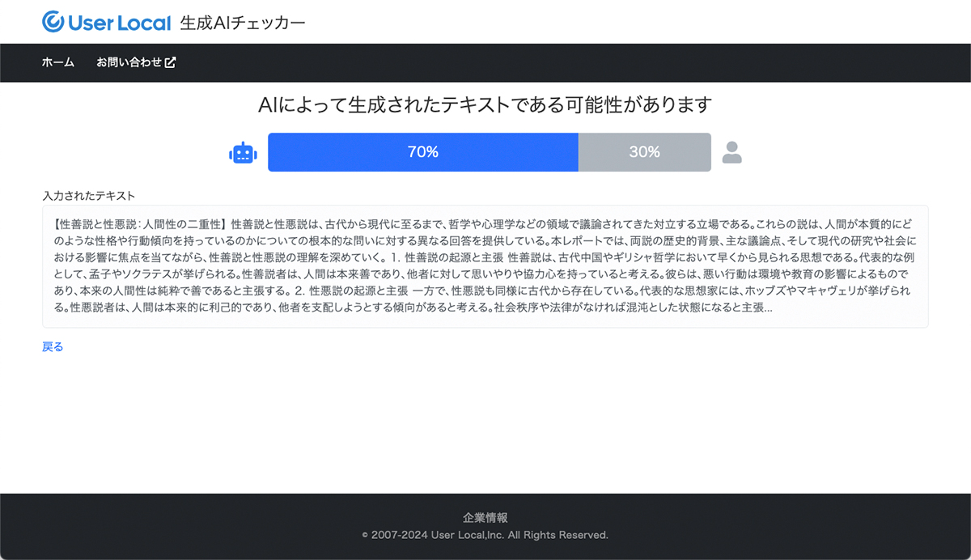Click the copyright notice in the footer
The image size is (971, 560).
click(x=485, y=535)
